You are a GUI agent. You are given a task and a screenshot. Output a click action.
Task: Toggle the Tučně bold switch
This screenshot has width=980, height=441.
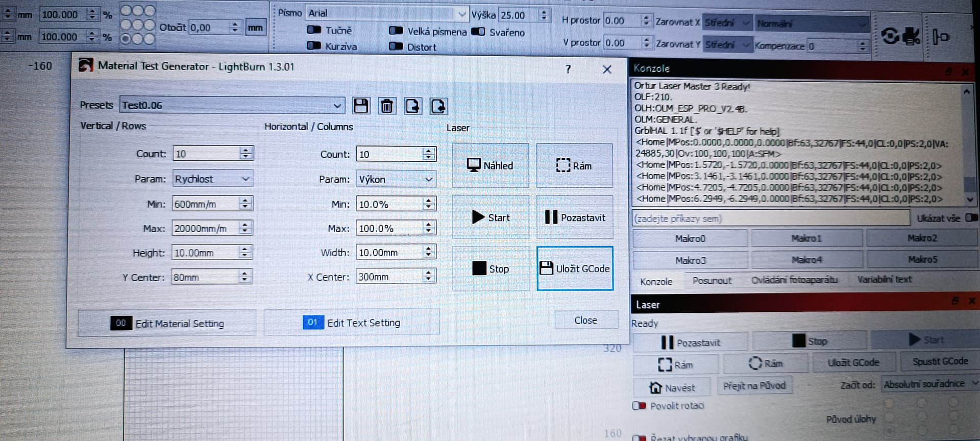pyautogui.click(x=314, y=30)
